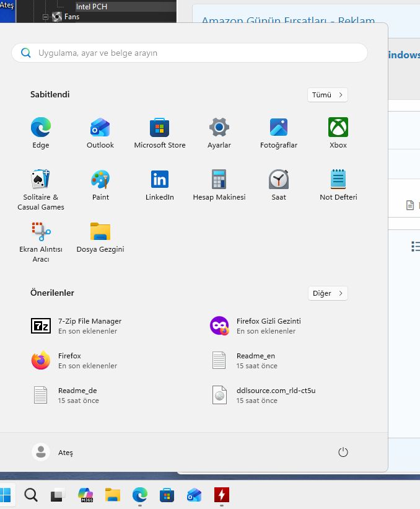The image size is (420, 509).
Task: Open the Paint app
Action: [100, 185]
